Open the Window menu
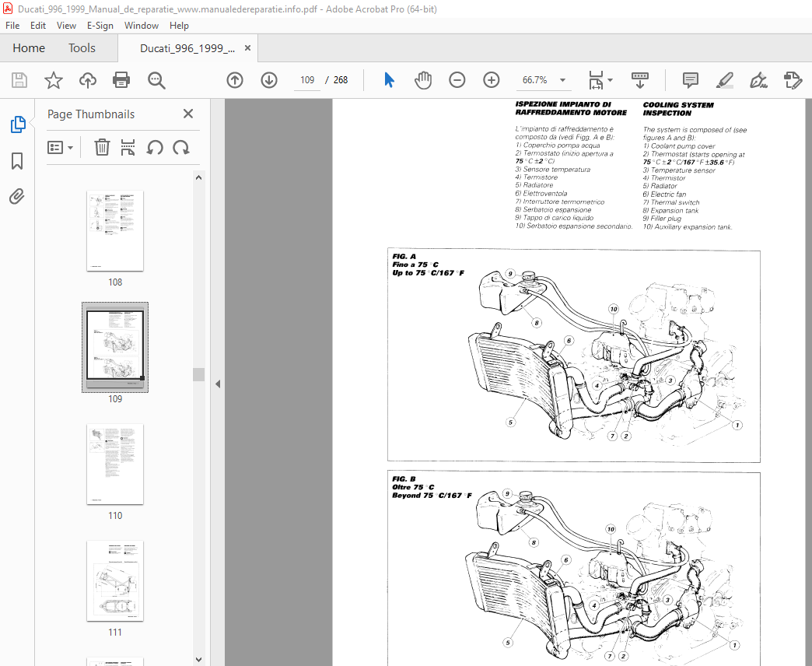The image size is (812, 666). point(142,26)
